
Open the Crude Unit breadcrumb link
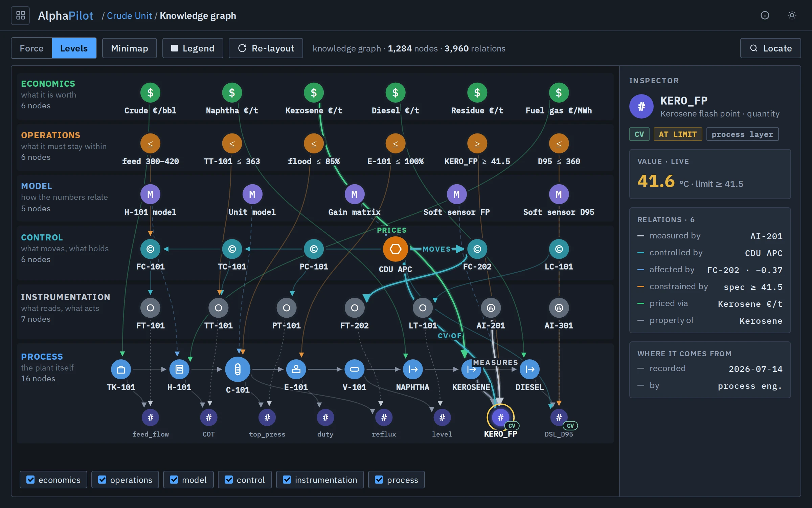tap(129, 16)
